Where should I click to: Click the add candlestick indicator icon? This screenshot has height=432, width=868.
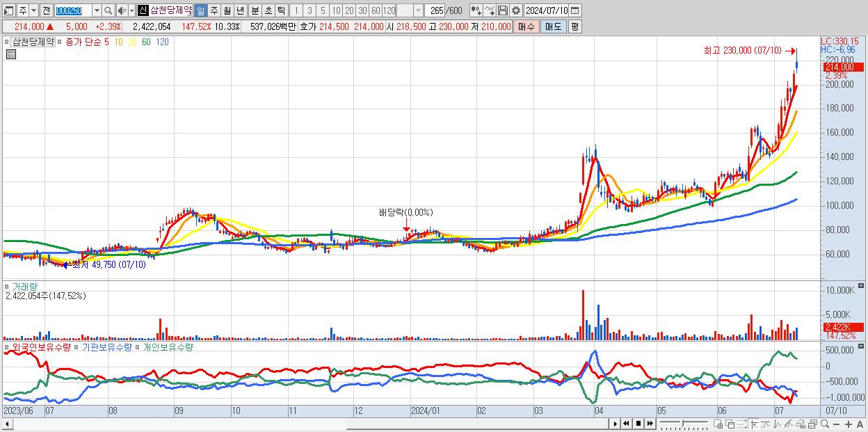[476, 10]
